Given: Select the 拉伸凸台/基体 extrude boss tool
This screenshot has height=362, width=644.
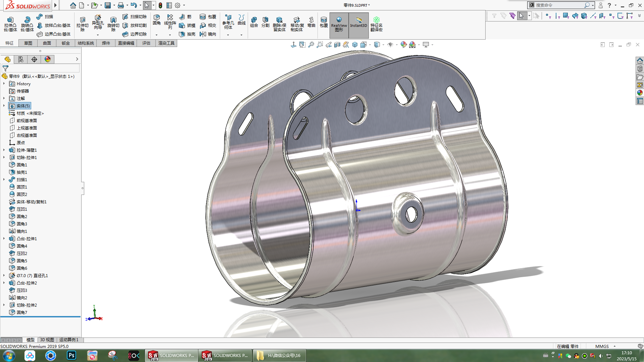Looking at the screenshot, I should pos(10,24).
